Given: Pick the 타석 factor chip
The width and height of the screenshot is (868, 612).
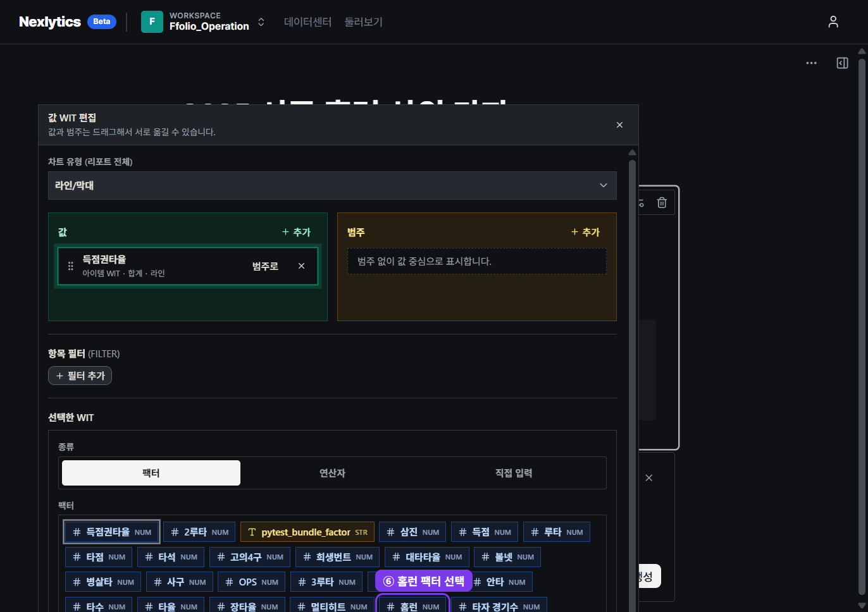Looking at the screenshot, I should pos(171,557).
